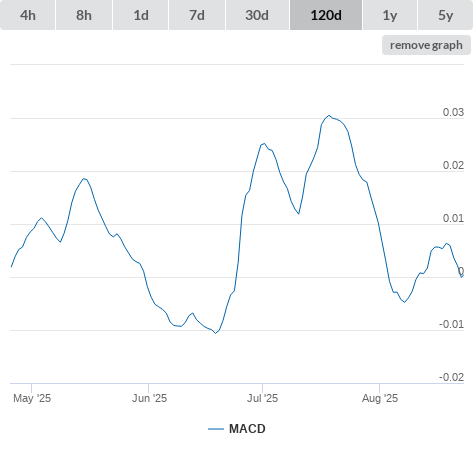Click the 0.02 y-axis label

(453, 165)
